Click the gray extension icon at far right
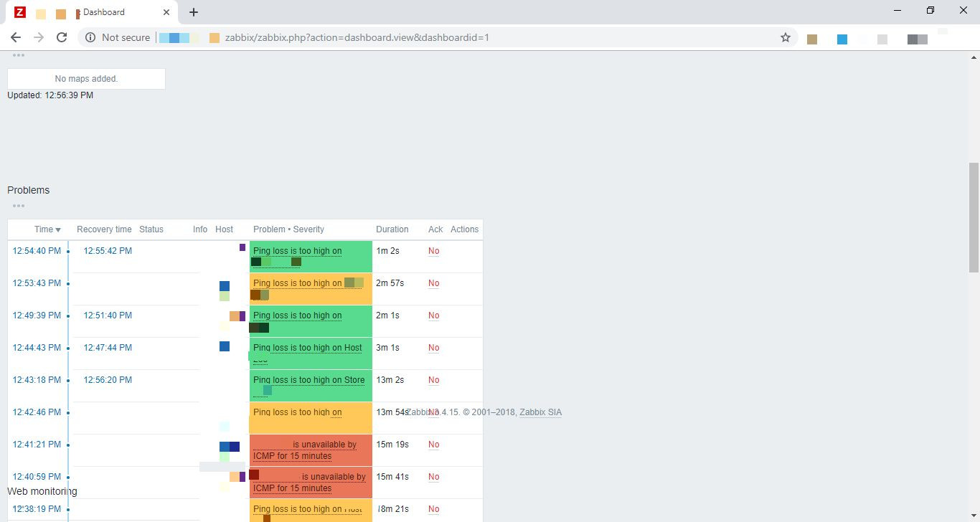 916,39
